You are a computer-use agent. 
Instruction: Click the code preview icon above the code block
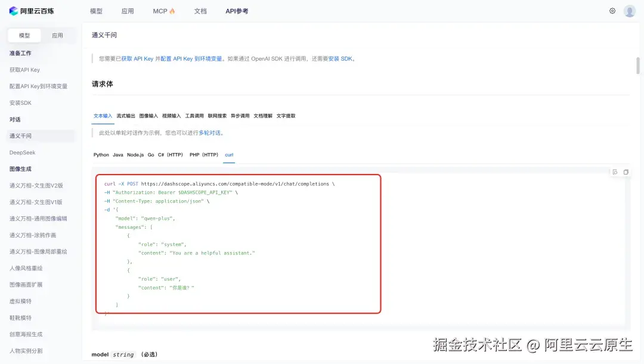615,171
